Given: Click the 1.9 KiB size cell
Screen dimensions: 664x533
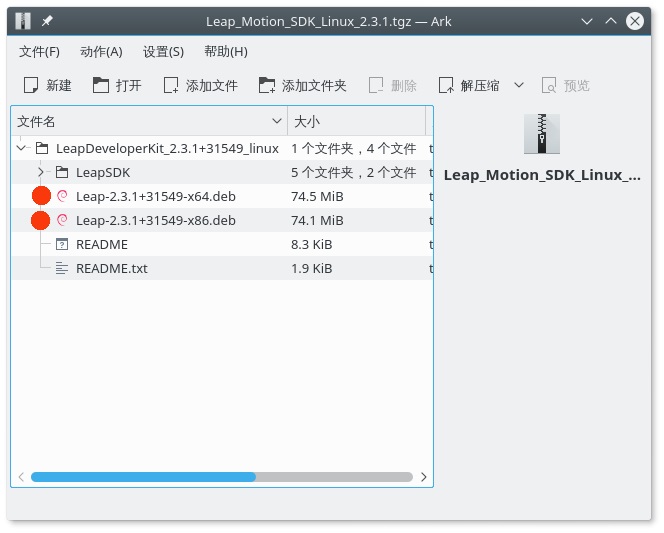Looking at the screenshot, I should 311,268.
